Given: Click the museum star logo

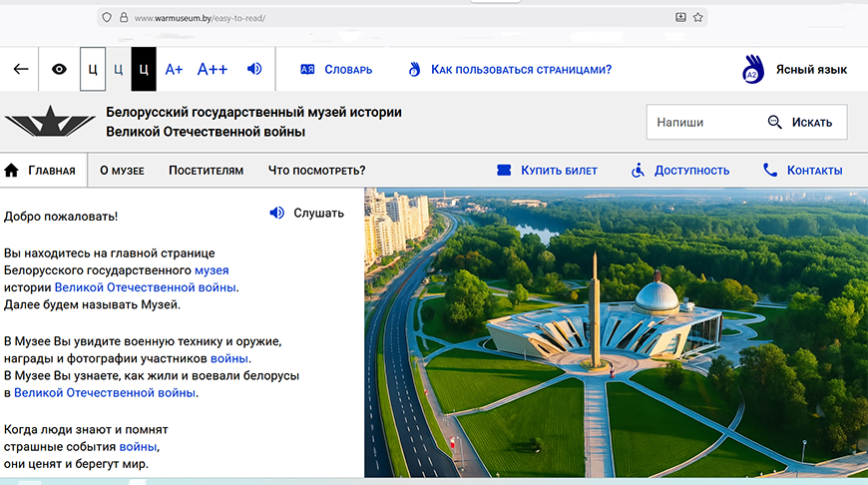Looking at the screenshot, I should coord(50,123).
